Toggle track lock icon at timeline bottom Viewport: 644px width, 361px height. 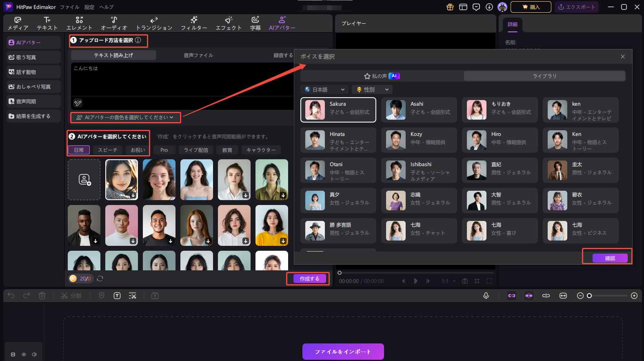(13, 354)
